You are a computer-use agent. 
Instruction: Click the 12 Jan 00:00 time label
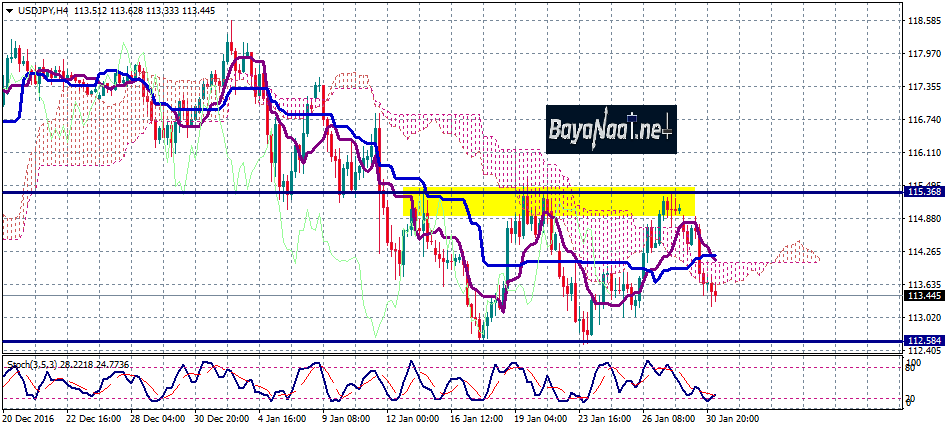[x=412, y=420]
